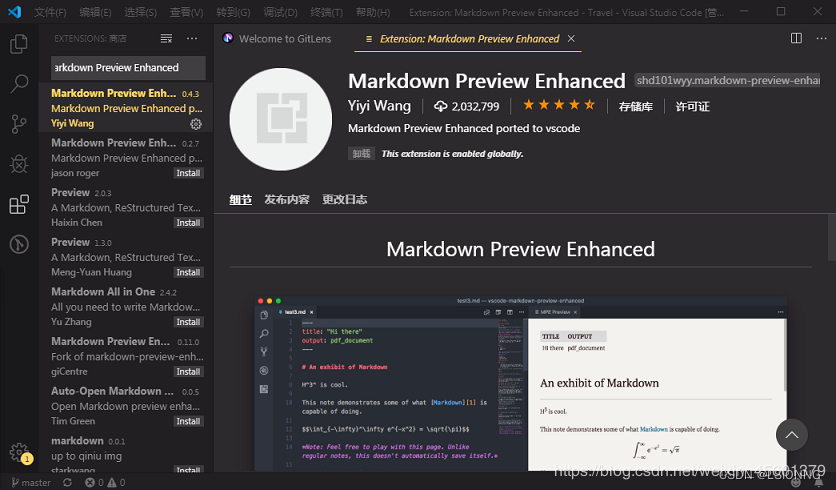The width and height of the screenshot is (836, 490).
Task: Select the 发布内容 contributions tab
Action: coord(287,199)
